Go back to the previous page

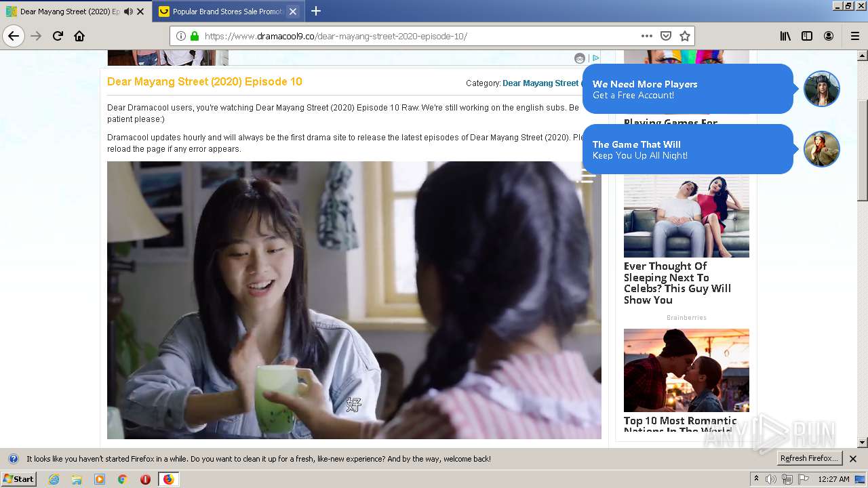pos(14,36)
